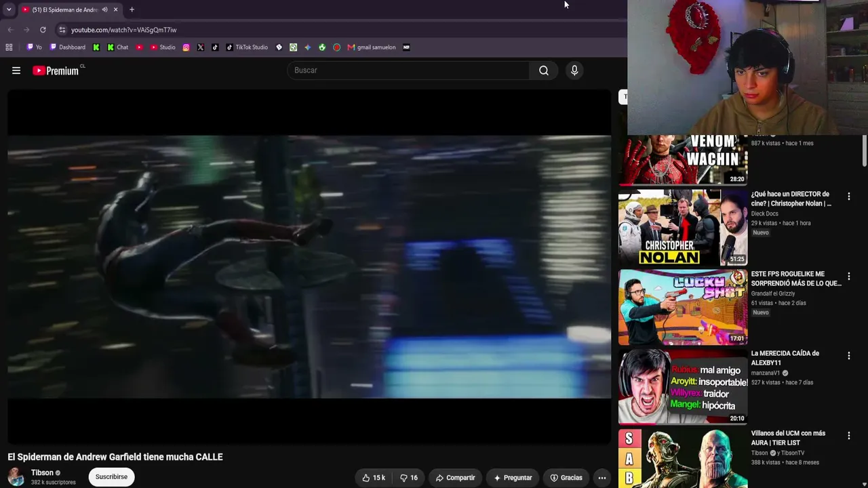868x488 pixels.
Task: Click the recommendations sidebar scrollbar
Action: (864, 150)
